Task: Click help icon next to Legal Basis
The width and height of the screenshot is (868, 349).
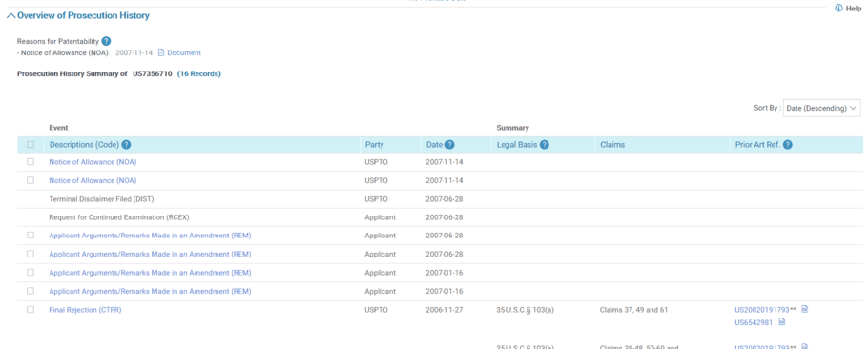Action: [x=544, y=145]
